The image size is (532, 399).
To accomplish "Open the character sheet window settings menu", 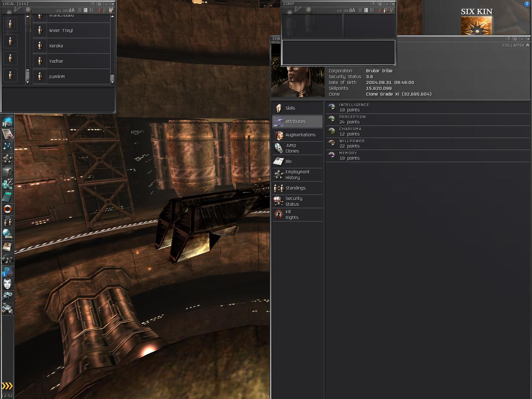I will (x=508, y=39).
